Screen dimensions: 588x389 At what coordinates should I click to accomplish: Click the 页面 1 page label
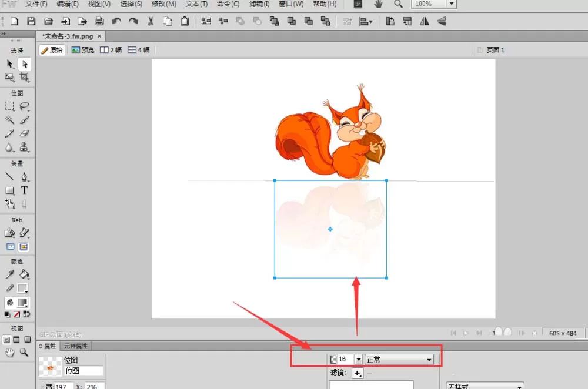pyautogui.click(x=495, y=50)
